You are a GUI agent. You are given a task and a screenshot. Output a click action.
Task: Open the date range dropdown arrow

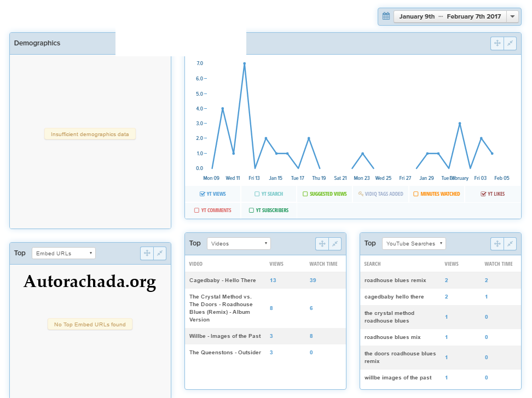512,16
